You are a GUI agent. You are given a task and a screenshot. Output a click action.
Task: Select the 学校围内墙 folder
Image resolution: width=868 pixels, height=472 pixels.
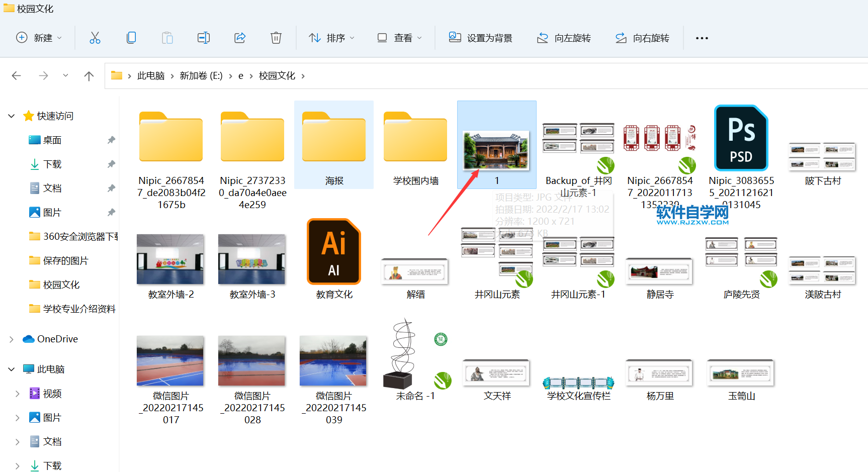(x=416, y=146)
